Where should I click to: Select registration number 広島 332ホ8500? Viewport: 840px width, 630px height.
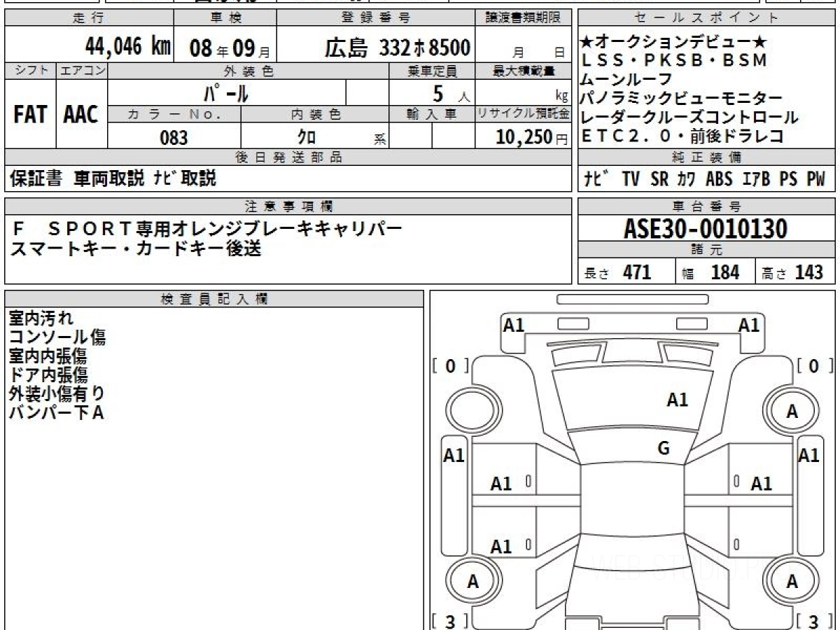click(397, 48)
